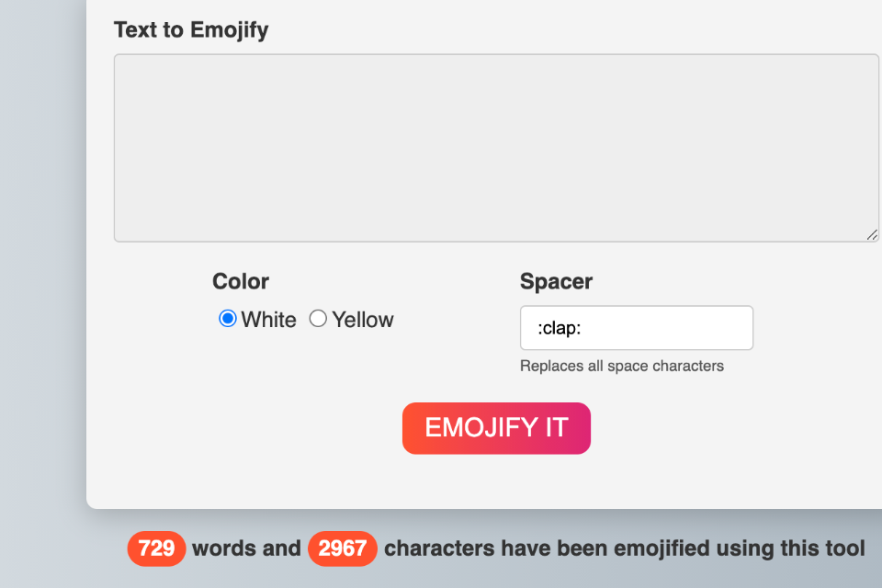Click the Color section heading
Viewport: 882px width, 588px height.
coord(240,281)
